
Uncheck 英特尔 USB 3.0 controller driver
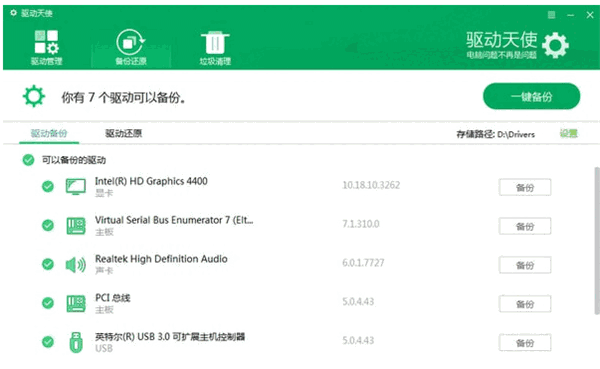tap(48, 341)
